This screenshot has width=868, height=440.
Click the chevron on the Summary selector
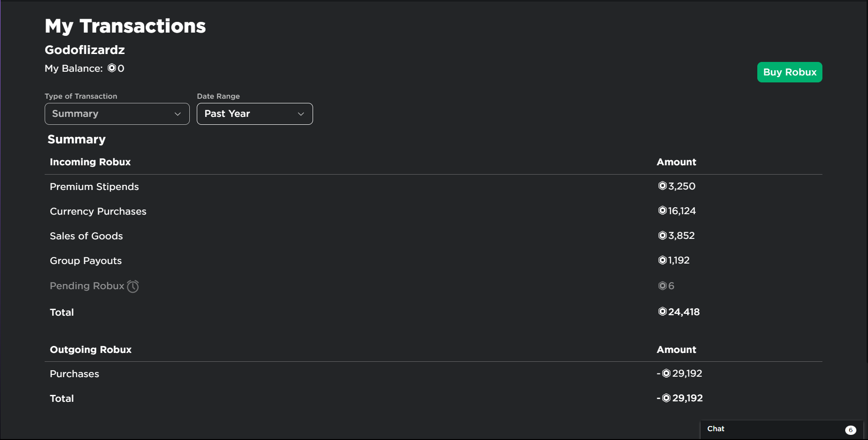click(x=177, y=114)
